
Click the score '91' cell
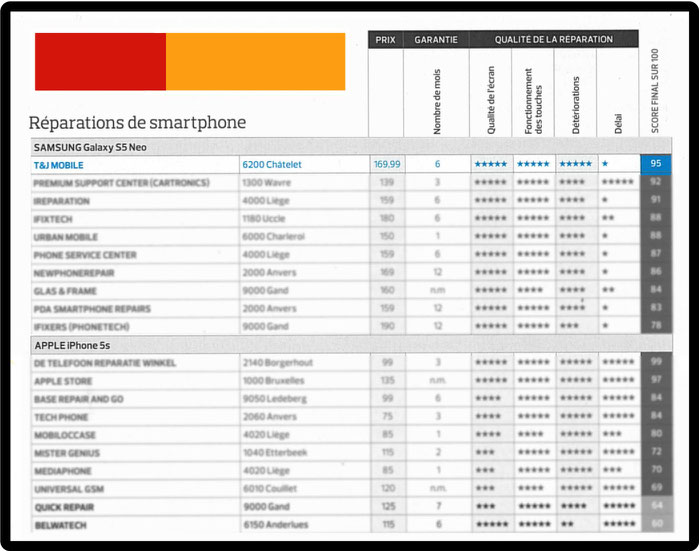tap(655, 199)
